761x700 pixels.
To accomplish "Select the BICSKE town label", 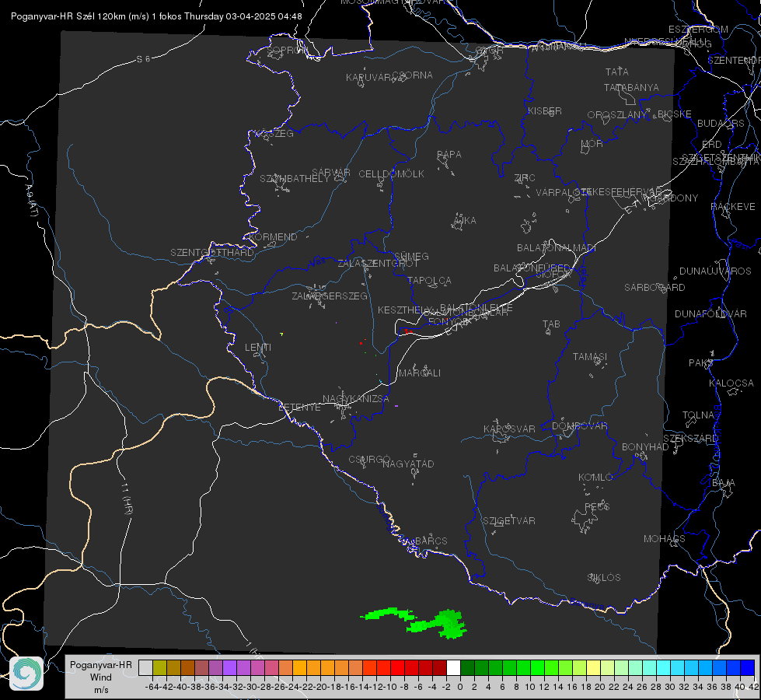I will [675, 114].
